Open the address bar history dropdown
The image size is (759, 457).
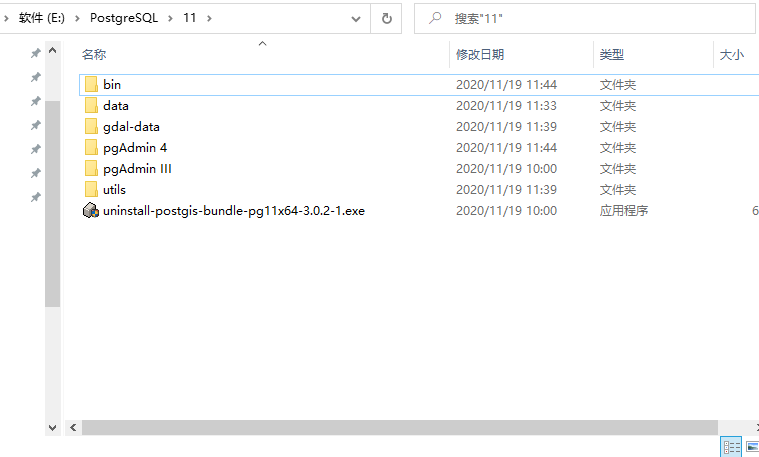pyautogui.click(x=357, y=19)
